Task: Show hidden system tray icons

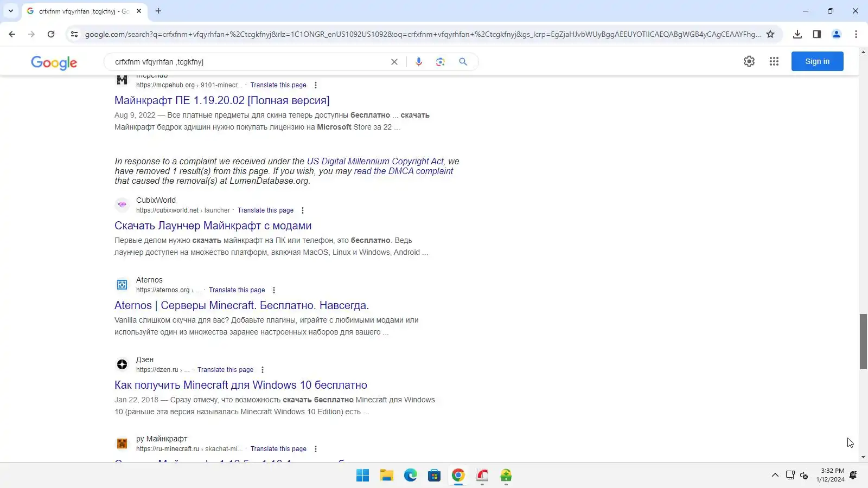Action: (775, 476)
